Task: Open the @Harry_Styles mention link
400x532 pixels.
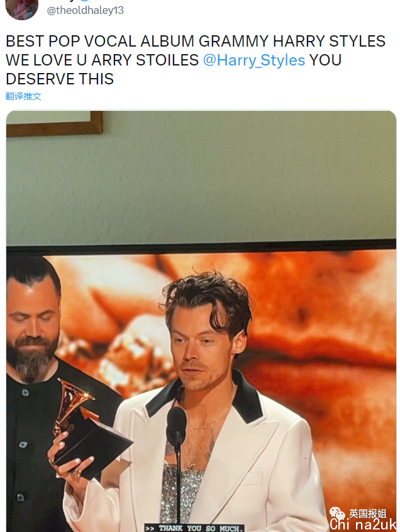Action: pos(254,60)
